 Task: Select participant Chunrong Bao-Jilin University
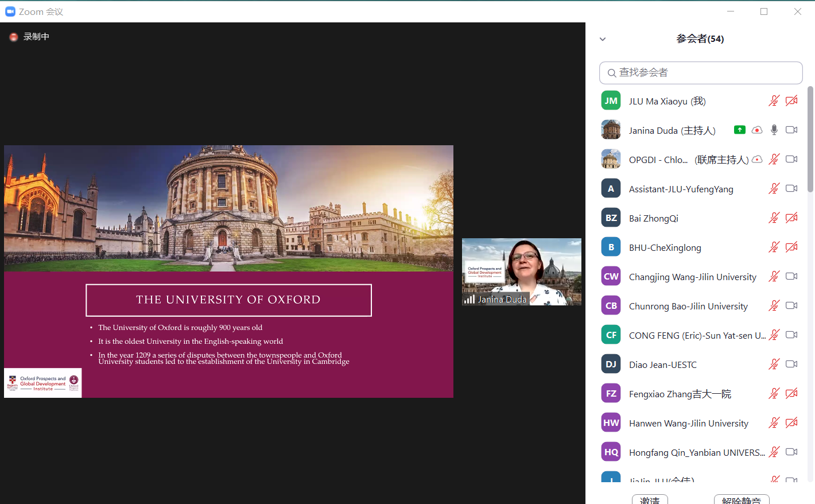click(x=688, y=306)
